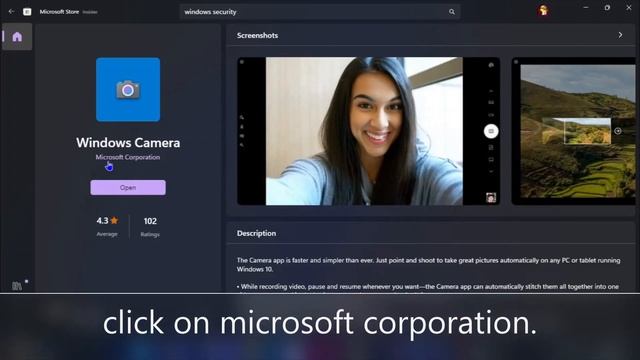Image resolution: width=640 pixels, height=360 pixels.
Task: Click the Screenshots heading
Action: coord(257,36)
